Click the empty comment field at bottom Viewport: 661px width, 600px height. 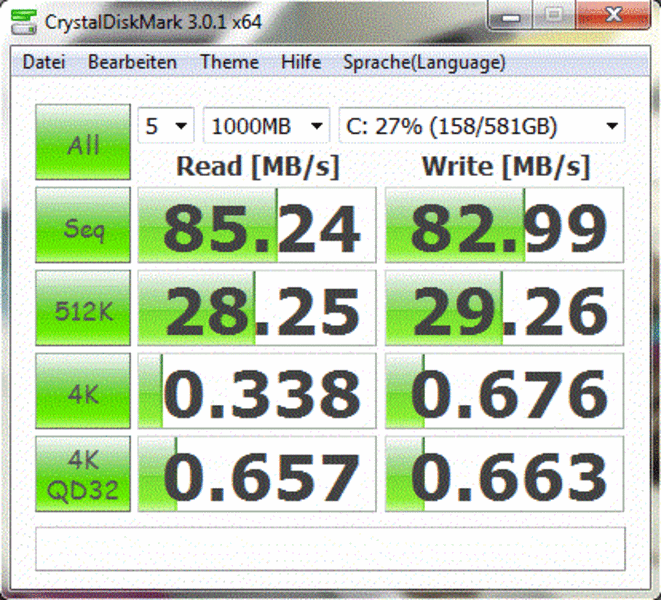(x=330, y=549)
